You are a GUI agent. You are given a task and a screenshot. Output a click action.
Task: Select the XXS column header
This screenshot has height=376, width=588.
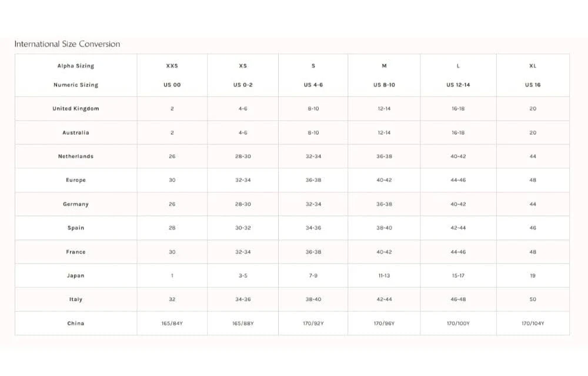(172, 66)
